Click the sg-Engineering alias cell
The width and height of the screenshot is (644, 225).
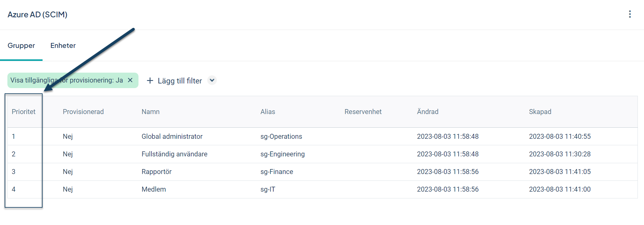point(283,154)
